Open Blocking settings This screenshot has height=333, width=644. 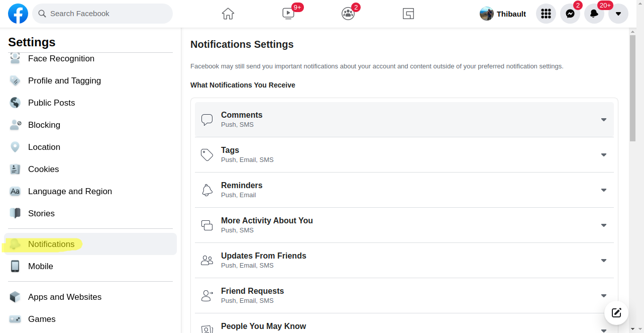[x=90, y=125]
